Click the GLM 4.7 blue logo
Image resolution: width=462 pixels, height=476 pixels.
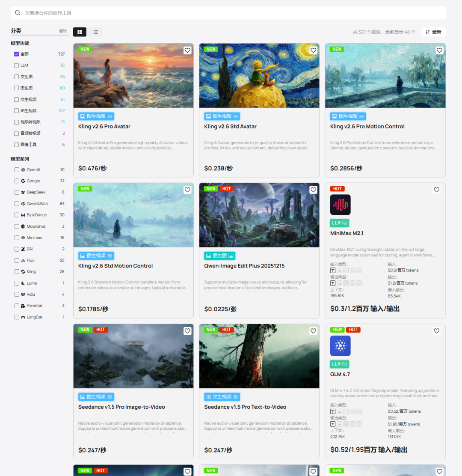point(341,346)
